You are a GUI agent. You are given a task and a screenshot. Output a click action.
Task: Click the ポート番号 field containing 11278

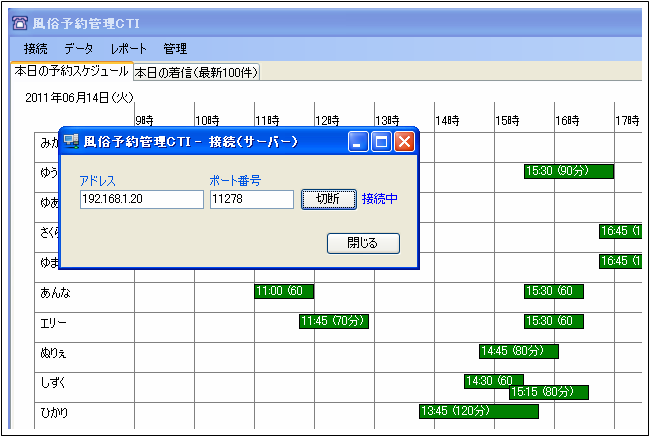[251, 200]
